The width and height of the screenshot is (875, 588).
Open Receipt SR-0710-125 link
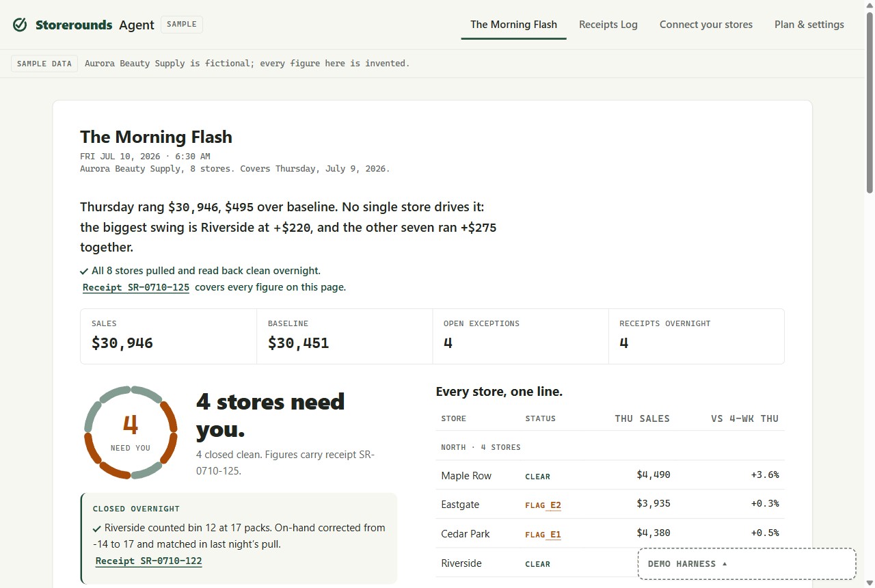[136, 288]
